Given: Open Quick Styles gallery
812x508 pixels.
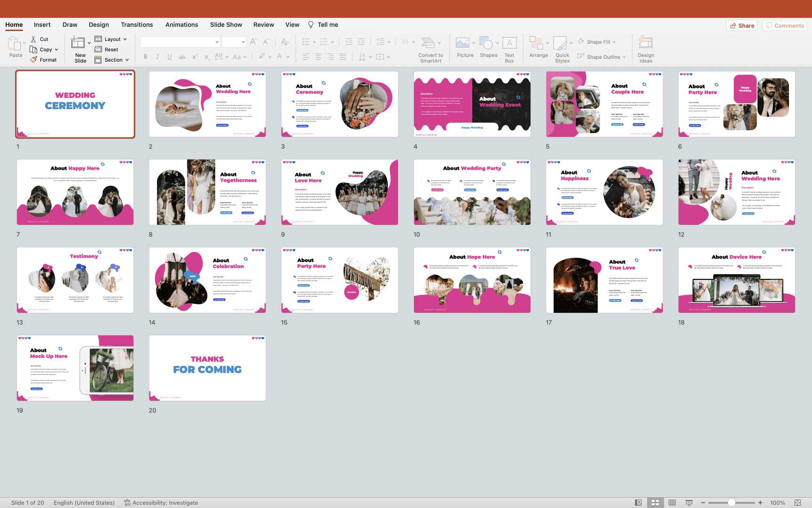Looking at the screenshot, I should point(561,44).
